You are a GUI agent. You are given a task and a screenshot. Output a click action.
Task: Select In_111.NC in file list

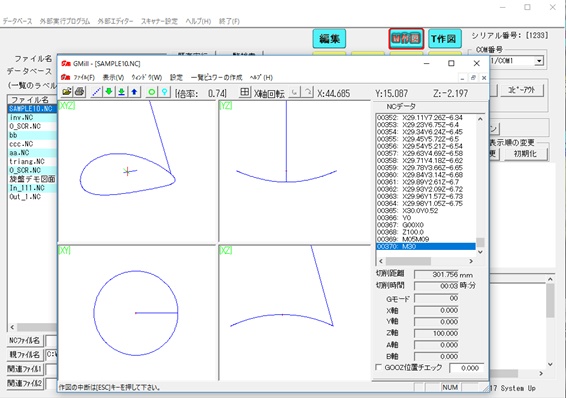pos(32,188)
